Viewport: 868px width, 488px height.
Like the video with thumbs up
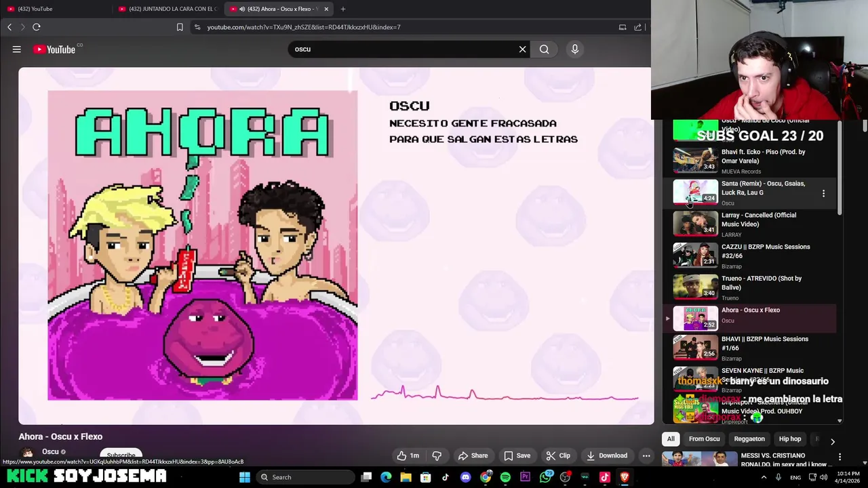[408, 455]
